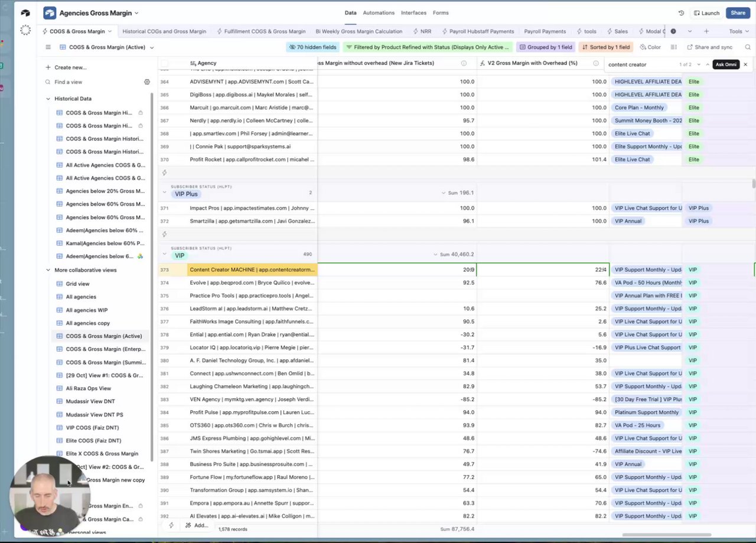
Task: Jump to previous search match arrow
Action: (x=708, y=64)
